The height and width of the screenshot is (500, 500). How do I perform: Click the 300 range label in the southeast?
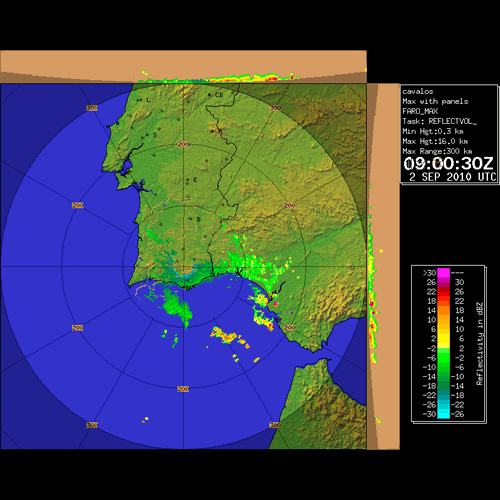[x=275, y=425]
